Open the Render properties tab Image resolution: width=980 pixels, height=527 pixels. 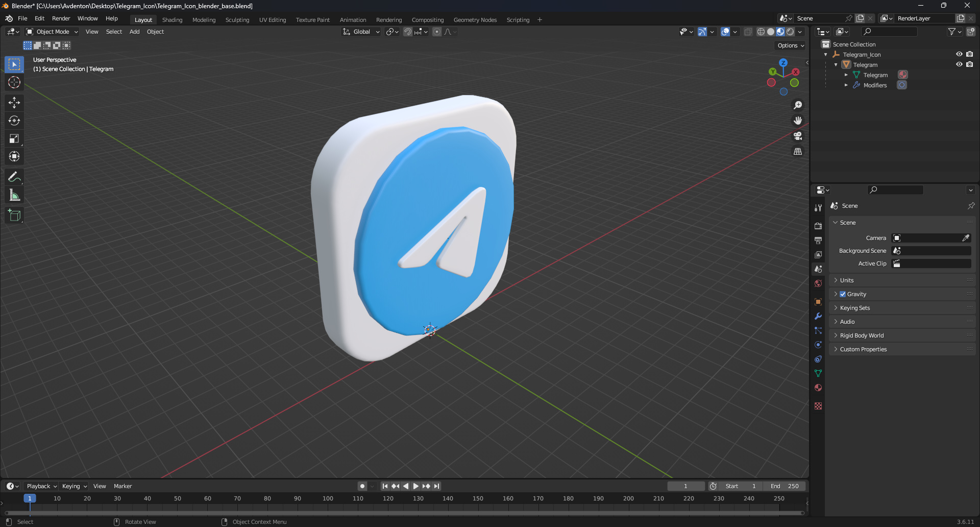[818, 226]
